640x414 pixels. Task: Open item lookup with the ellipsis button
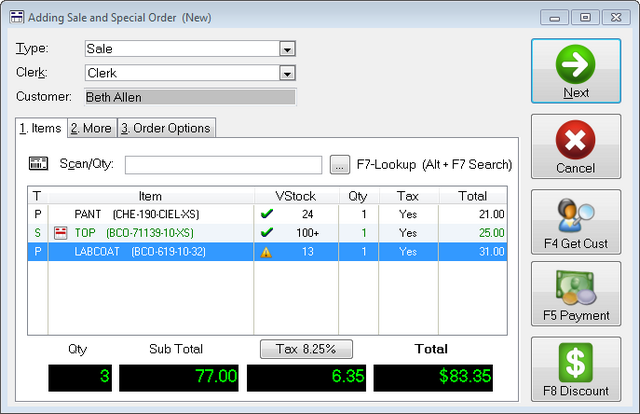point(340,165)
